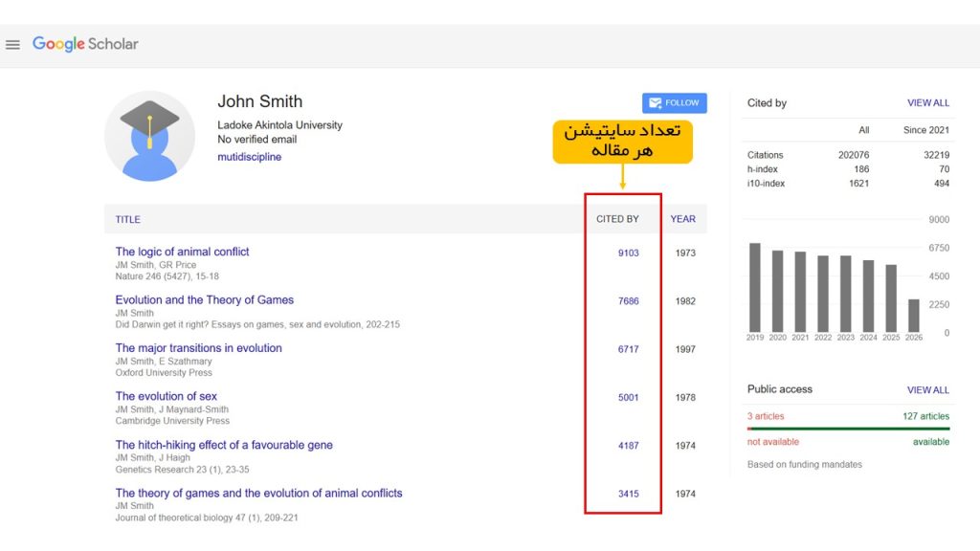Open 'The theory of games and the evolution of animal conflicts'
The image size is (980, 551).
coord(258,493)
